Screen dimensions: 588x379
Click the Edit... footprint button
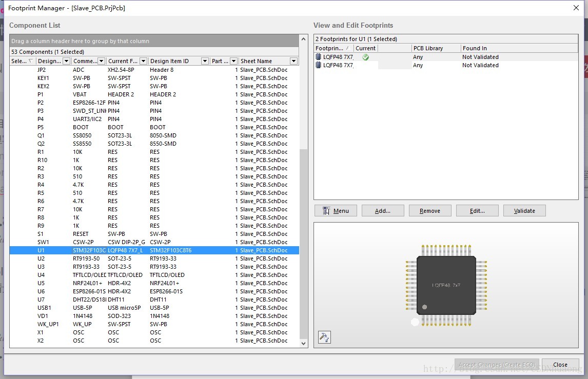(477, 211)
